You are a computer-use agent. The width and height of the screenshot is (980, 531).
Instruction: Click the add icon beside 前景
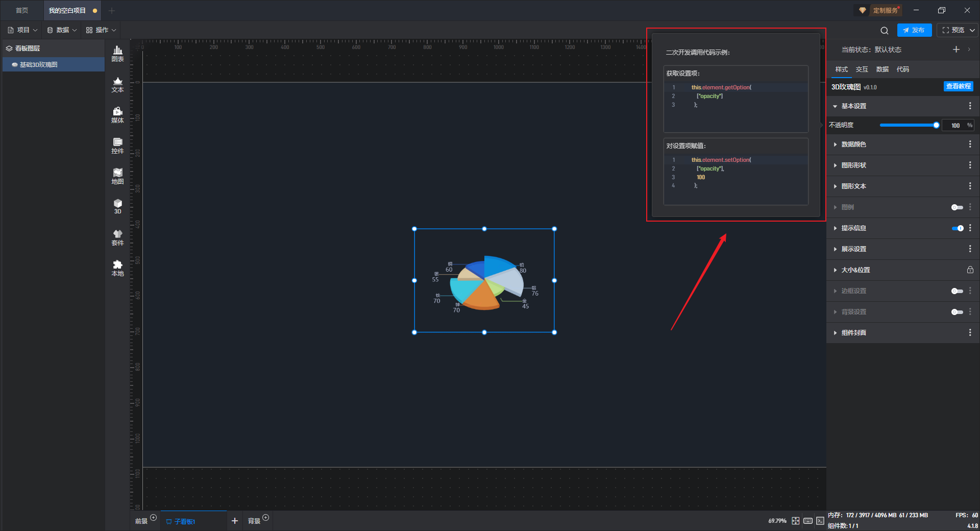pos(153,518)
